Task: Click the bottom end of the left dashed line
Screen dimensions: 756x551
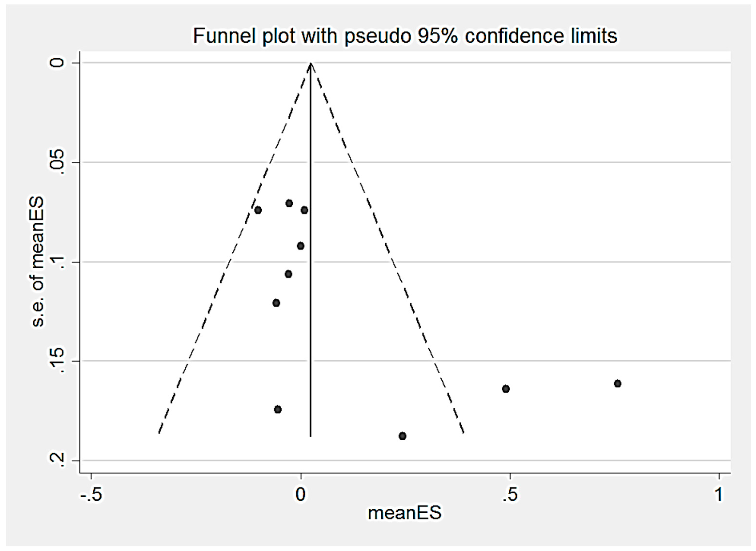Action: (159, 433)
